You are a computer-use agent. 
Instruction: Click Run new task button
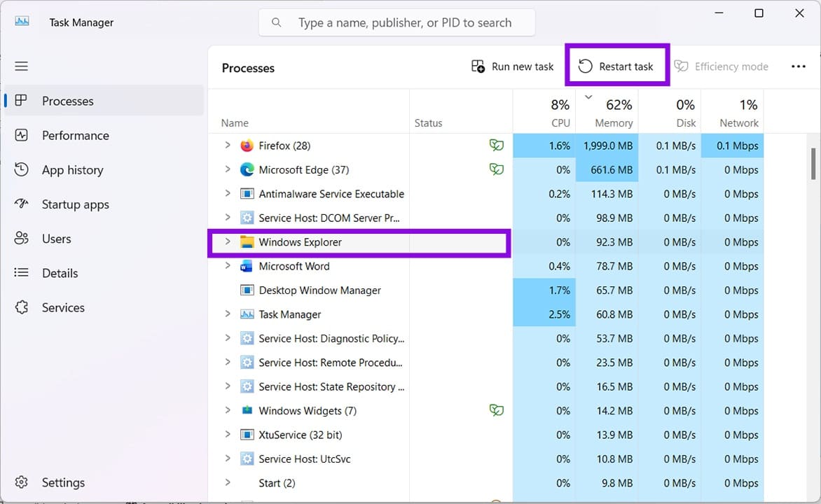512,66
